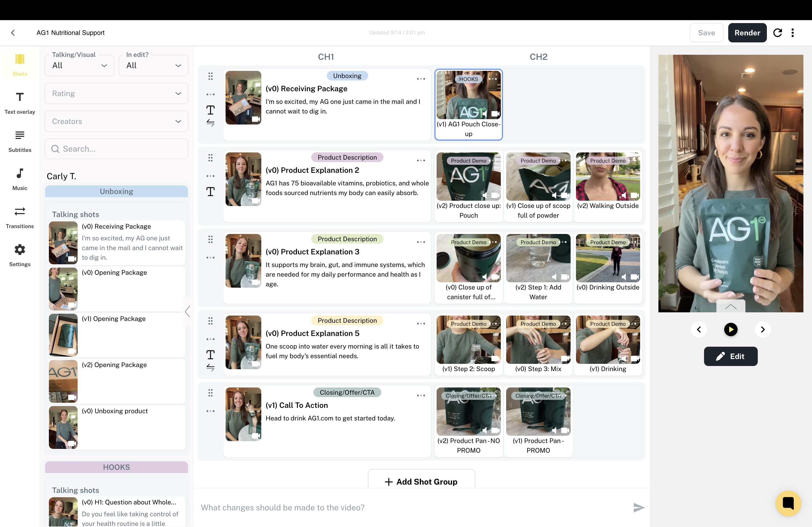Open the three-dot menu on Product Explanation 5 card
This screenshot has width=812, height=527.
(421, 324)
